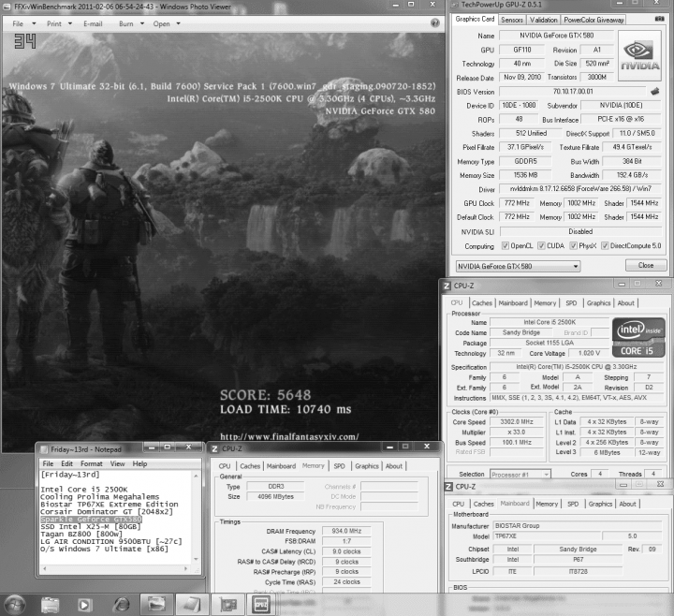Expand the Burn dropdown in Photo Viewer
Image resolution: width=674 pixels, height=616 pixels.
pos(142,23)
